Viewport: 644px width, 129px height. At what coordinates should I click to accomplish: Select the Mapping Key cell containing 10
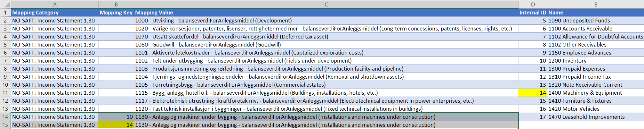116,117
